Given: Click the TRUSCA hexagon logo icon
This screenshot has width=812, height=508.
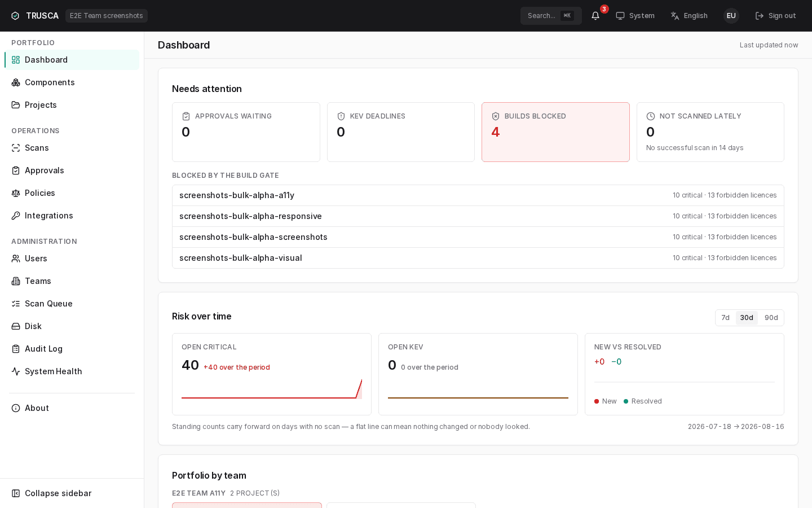Looking at the screenshot, I should (15, 16).
